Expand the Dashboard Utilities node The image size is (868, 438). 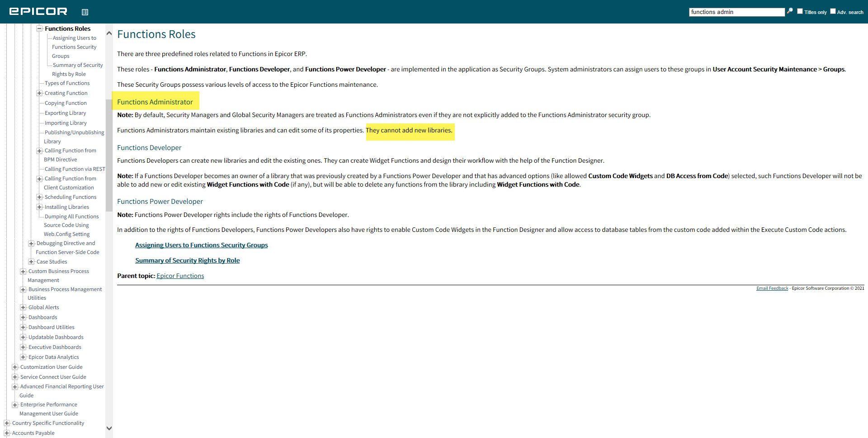pos(23,327)
